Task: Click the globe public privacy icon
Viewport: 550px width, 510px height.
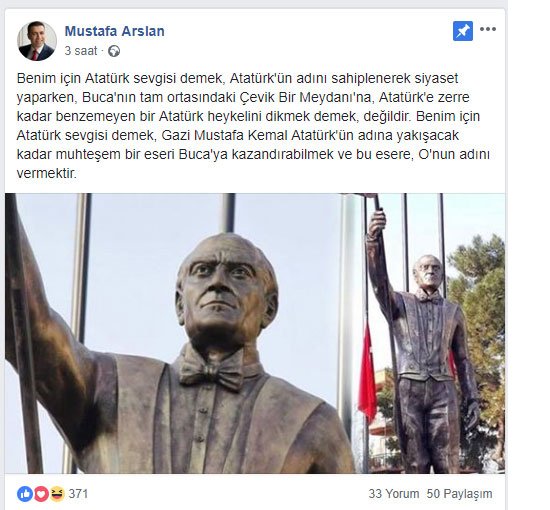Action: 114,51
